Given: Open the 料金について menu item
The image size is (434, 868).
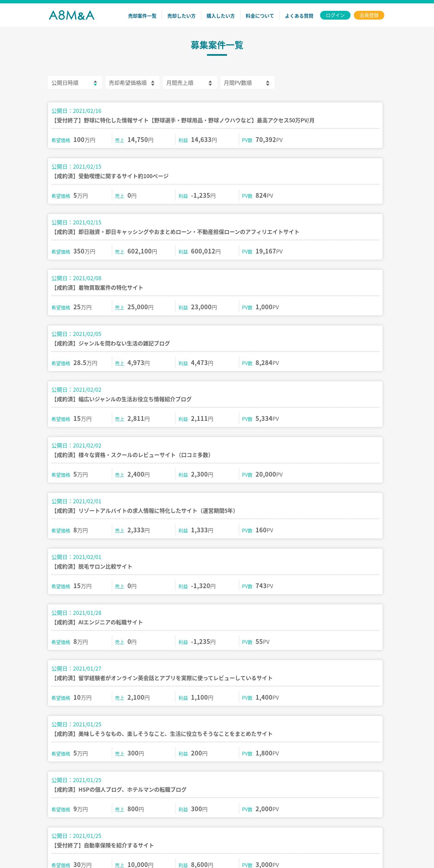Looking at the screenshot, I should [x=260, y=16].
